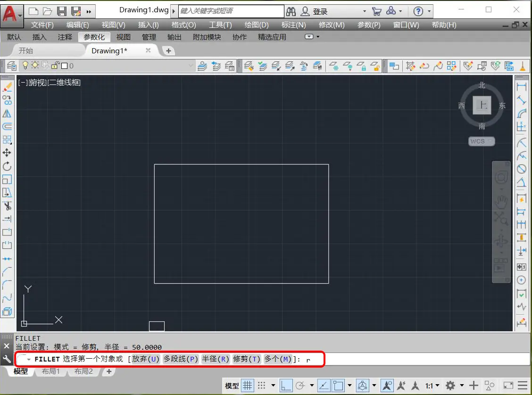532x395 pixels.
Task: Switch to the 布局1 layout tab
Action: (51, 371)
